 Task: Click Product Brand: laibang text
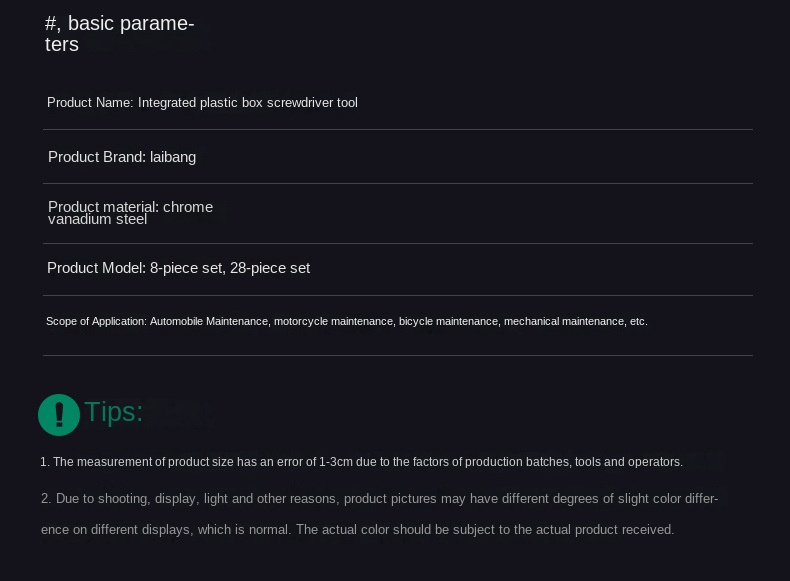click(x=122, y=157)
